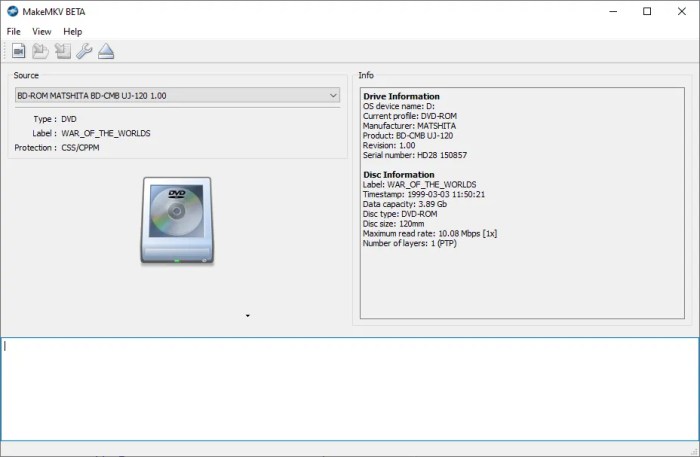Click 'Revision: 1.00' line
Viewport: 700px width, 457px height.
click(389, 145)
